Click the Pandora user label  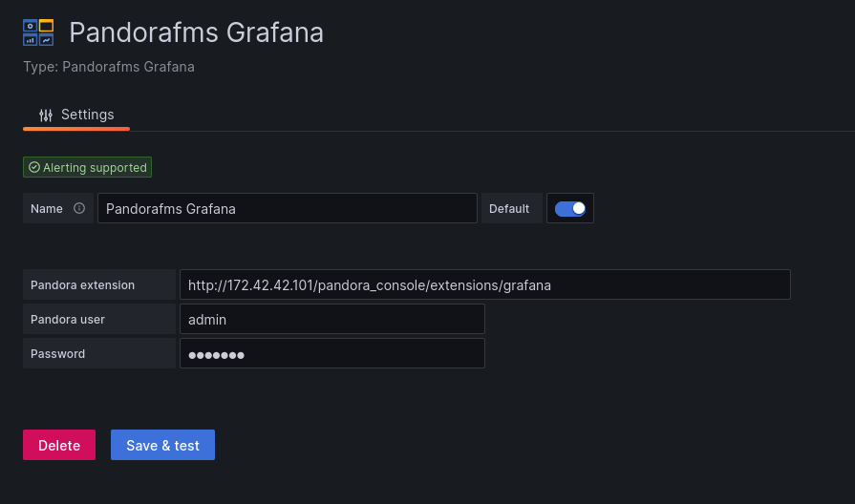pyautogui.click(x=68, y=319)
